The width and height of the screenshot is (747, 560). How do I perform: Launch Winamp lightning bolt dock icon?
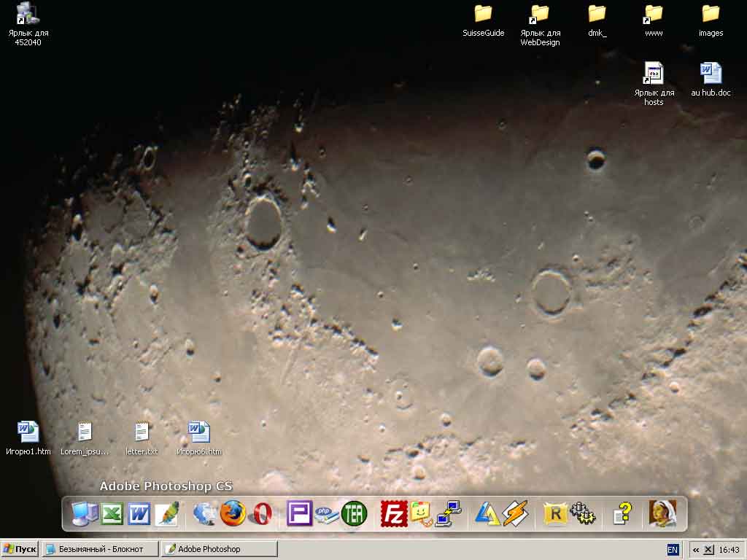516,513
